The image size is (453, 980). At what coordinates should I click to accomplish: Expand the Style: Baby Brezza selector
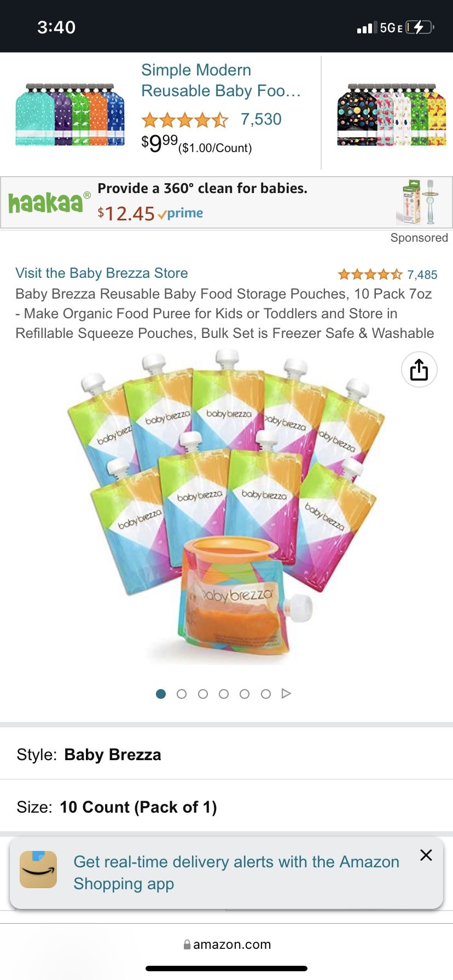tap(226, 755)
